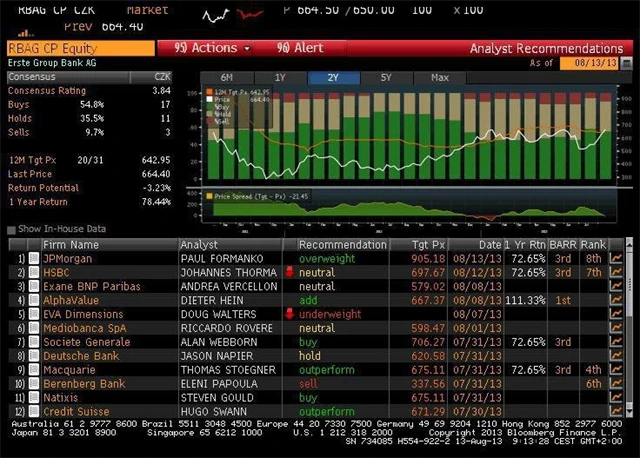The height and width of the screenshot is (458, 640).
Task: Open the document icon for Deutsche Bank
Action: pos(33,356)
